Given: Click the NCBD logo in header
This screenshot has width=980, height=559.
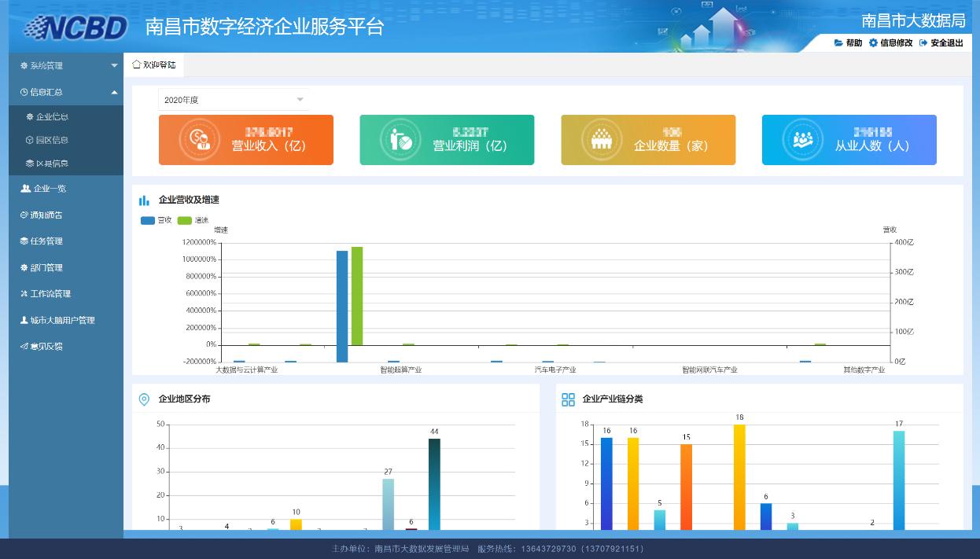Looking at the screenshot, I should pyautogui.click(x=76, y=28).
